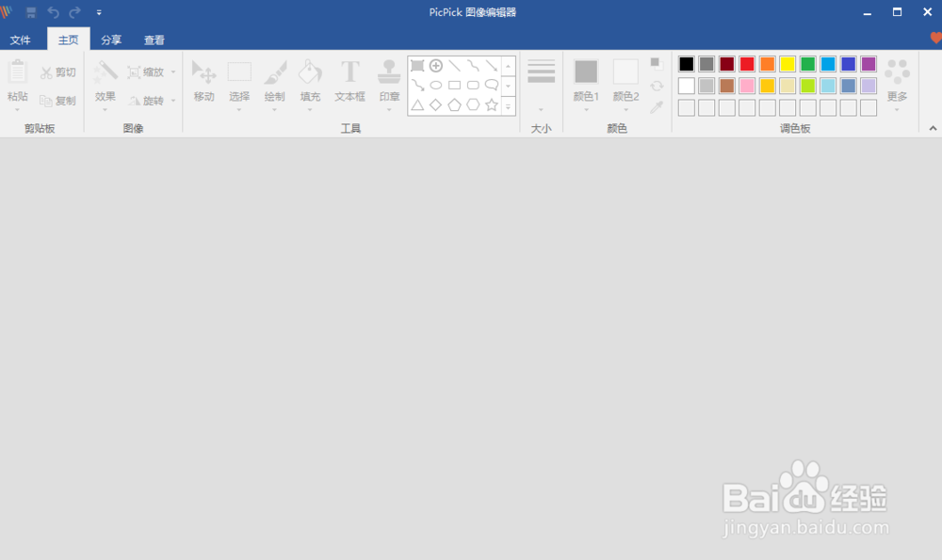Pick the curved arrow shape

coord(417,86)
